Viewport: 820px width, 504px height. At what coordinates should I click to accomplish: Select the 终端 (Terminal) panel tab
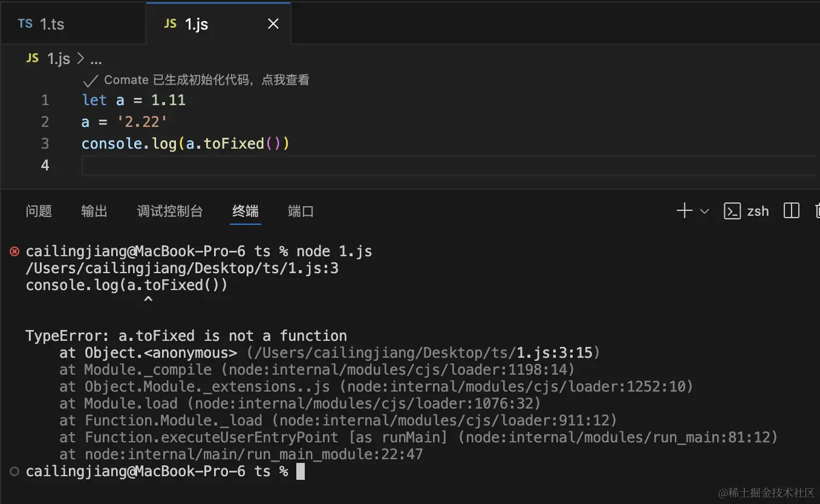pyautogui.click(x=246, y=211)
